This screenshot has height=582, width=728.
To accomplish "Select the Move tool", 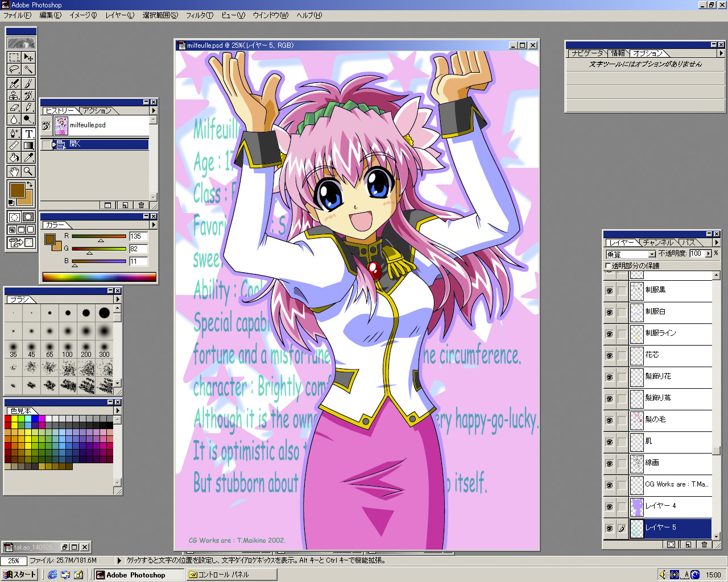I will (x=28, y=57).
